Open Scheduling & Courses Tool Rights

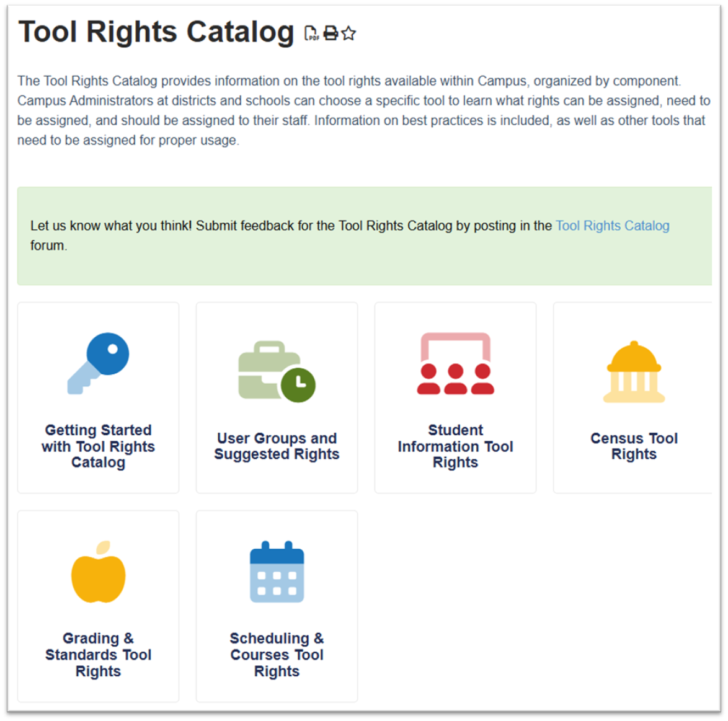[x=277, y=655]
